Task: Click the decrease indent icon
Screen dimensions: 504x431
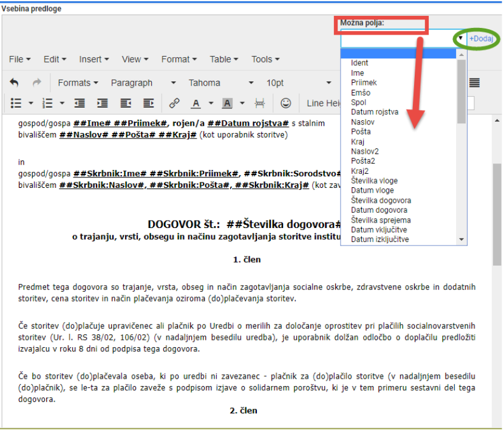Action: coord(80,103)
